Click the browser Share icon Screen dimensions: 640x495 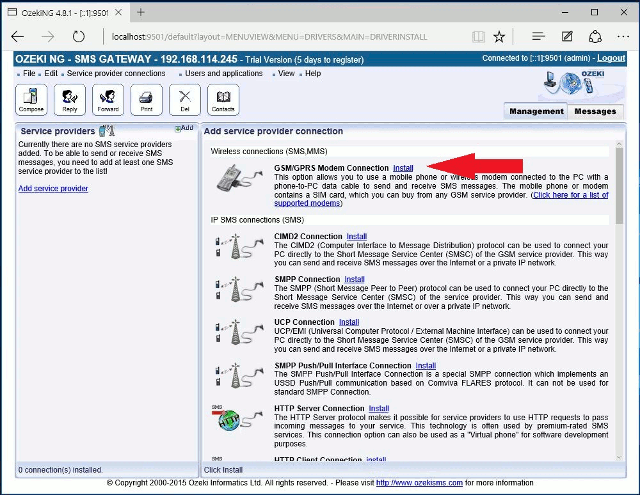[595, 37]
